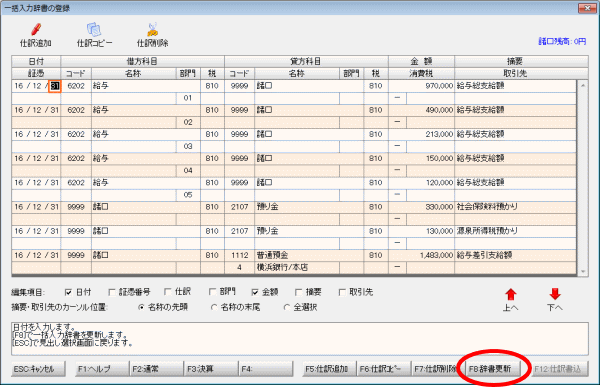Click the 仕訳コピー copy icon
The width and height of the screenshot is (600, 387).
pyautogui.click(x=94, y=29)
